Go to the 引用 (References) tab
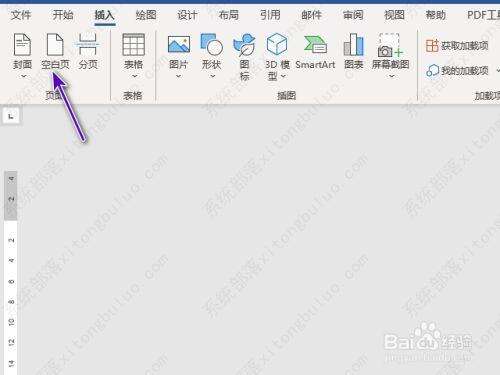The image size is (500, 375). click(x=270, y=15)
